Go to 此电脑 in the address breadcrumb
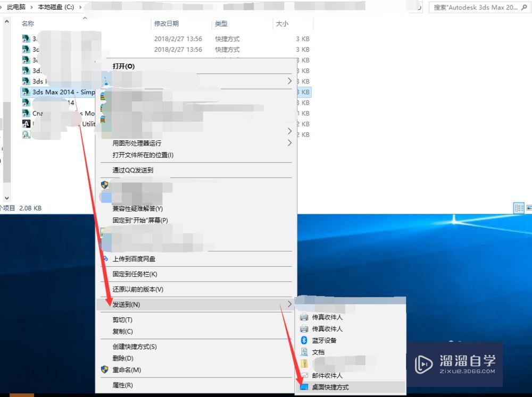The width and height of the screenshot is (532, 397). coord(16,7)
